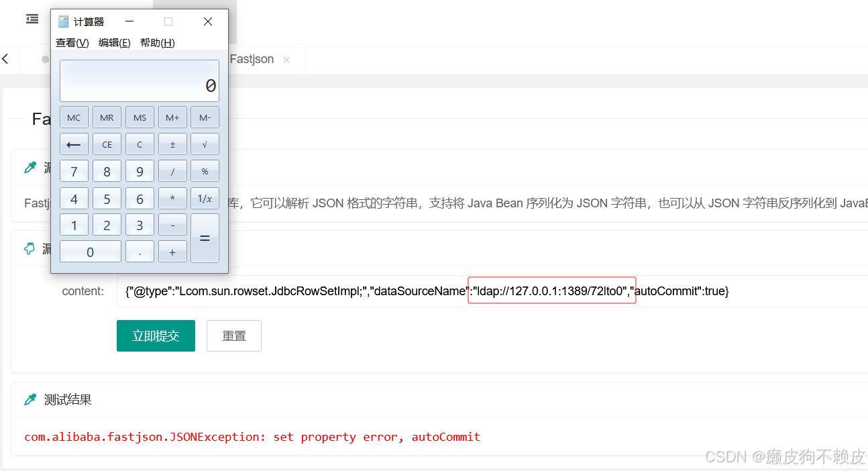Open the 查看(V) calculator menu
Image resolution: width=868 pixels, height=471 pixels.
coord(72,43)
